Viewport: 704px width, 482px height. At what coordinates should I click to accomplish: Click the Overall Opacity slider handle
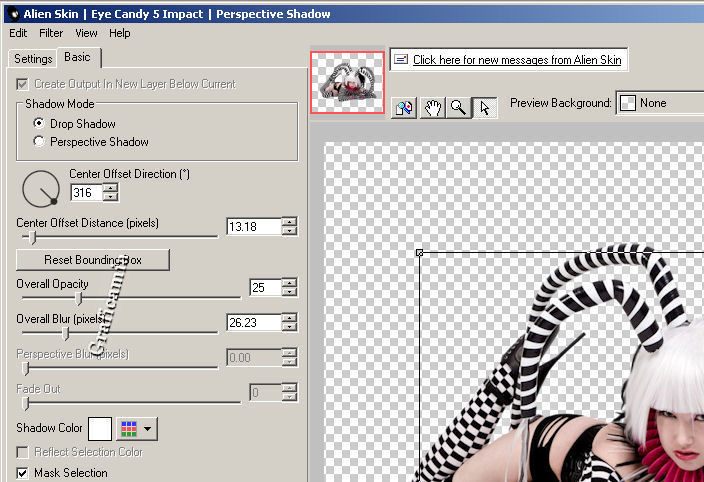[79, 298]
